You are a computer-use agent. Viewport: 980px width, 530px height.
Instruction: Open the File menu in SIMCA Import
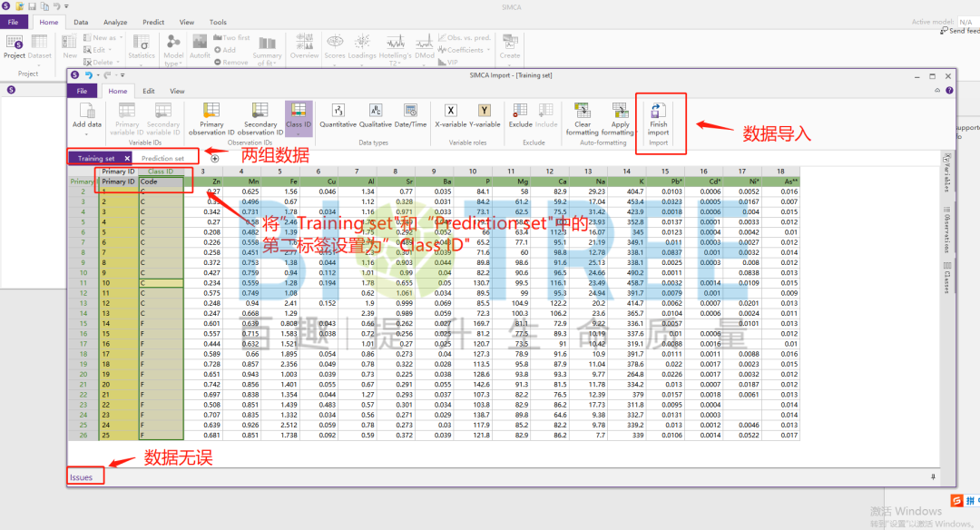(x=82, y=91)
